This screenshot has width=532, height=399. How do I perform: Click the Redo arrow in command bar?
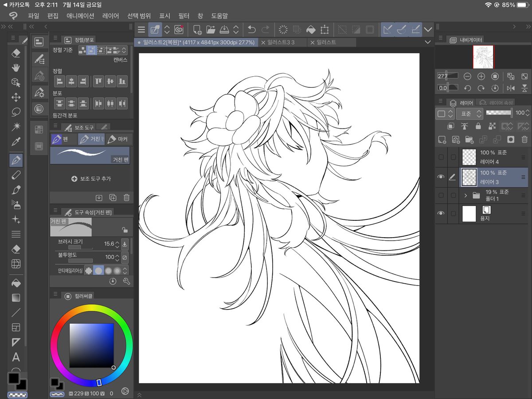[x=266, y=30]
